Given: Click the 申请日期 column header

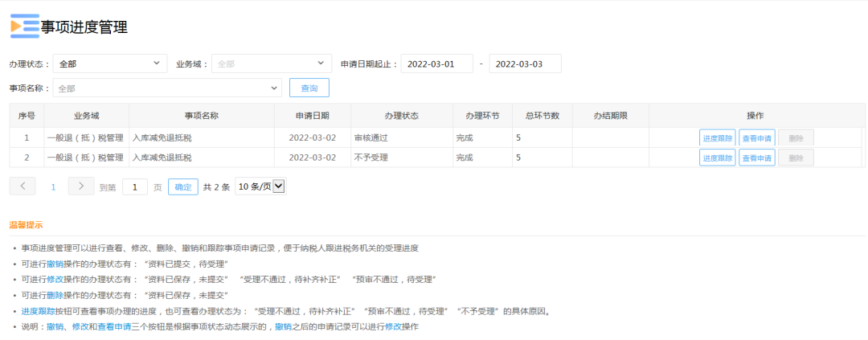Looking at the screenshot, I should [312, 116].
